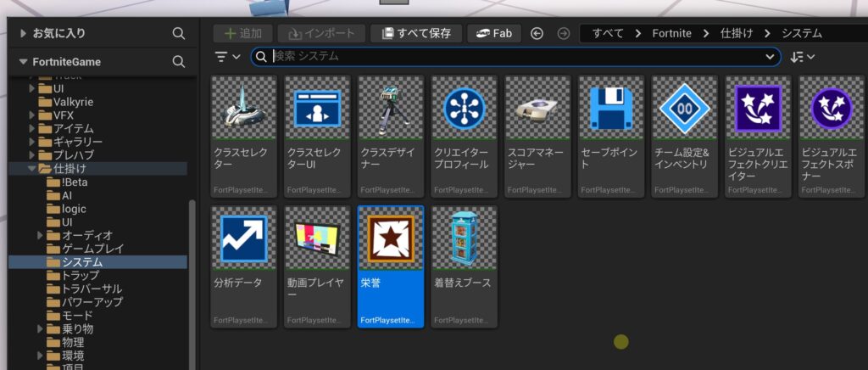Select the ゲームプレイ folder
868x370 pixels.
pos(92,249)
